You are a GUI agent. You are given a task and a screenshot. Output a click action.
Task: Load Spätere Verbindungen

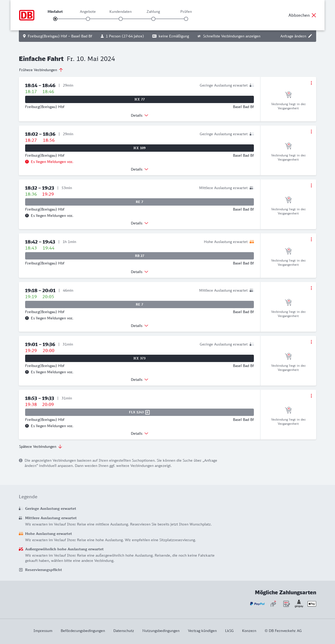41,447
